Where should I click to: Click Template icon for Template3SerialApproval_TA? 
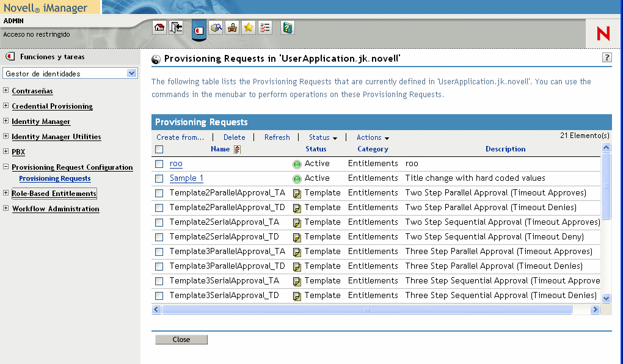(x=297, y=282)
